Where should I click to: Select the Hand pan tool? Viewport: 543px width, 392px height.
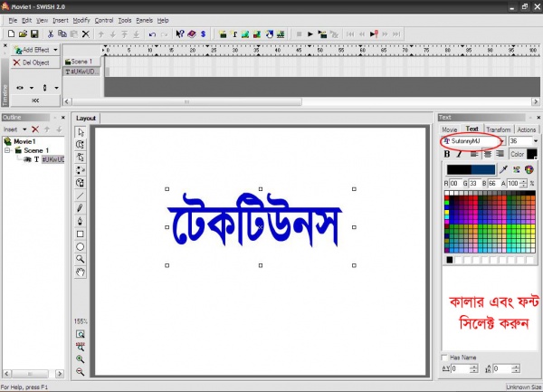click(80, 272)
